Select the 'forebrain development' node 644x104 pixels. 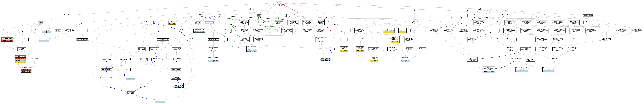106,78
